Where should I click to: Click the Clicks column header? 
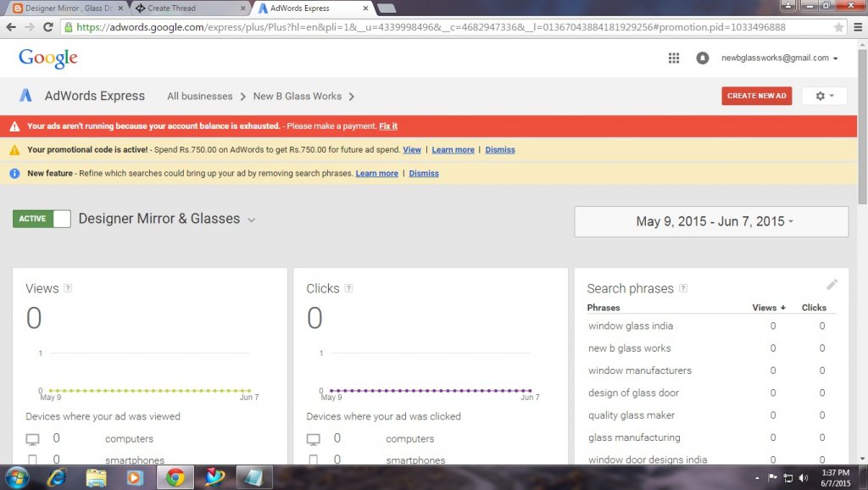coord(814,307)
